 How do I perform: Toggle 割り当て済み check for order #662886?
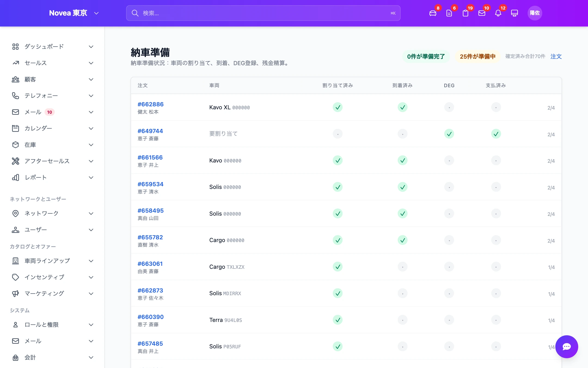tap(338, 107)
